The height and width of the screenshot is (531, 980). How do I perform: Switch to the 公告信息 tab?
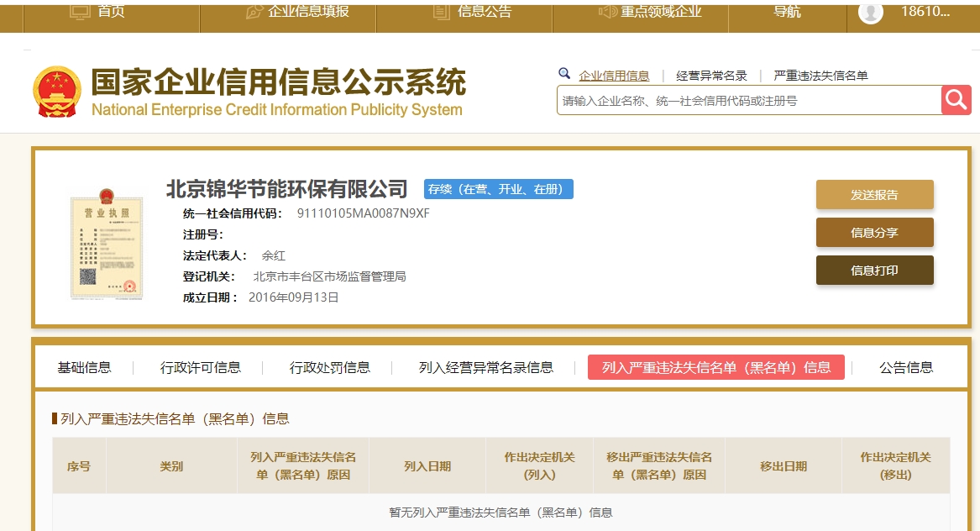pyautogui.click(x=906, y=368)
